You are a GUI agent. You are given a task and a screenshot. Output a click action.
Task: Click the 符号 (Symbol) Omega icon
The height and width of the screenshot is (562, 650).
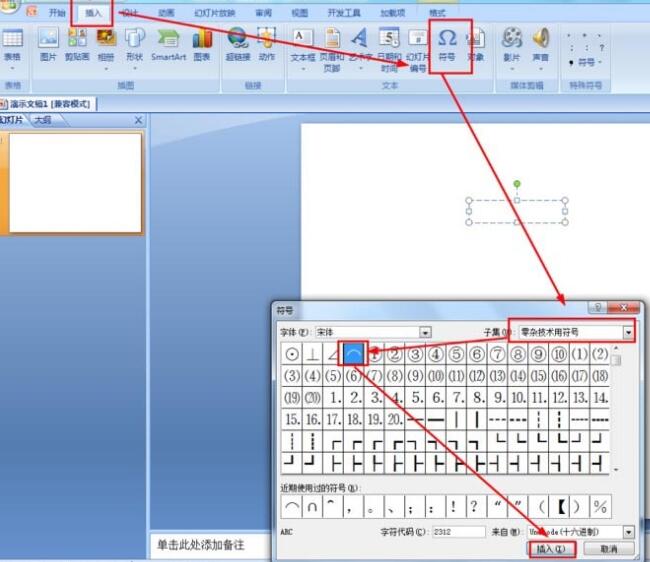click(448, 39)
